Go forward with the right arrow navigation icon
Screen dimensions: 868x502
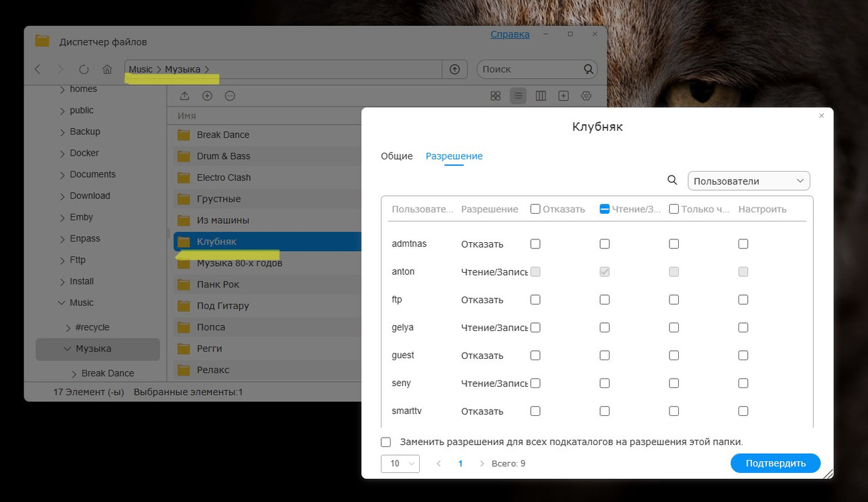60,69
